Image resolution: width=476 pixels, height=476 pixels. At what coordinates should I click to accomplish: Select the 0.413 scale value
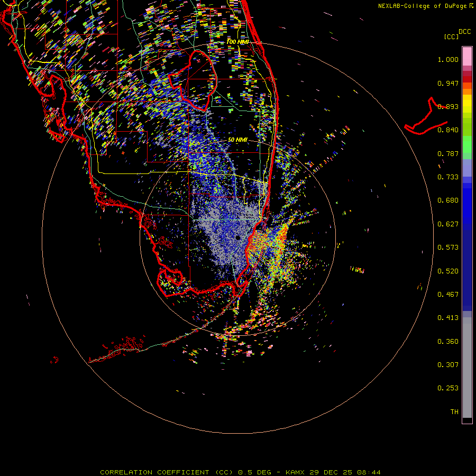pyautogui.click(x=448, y=318)
